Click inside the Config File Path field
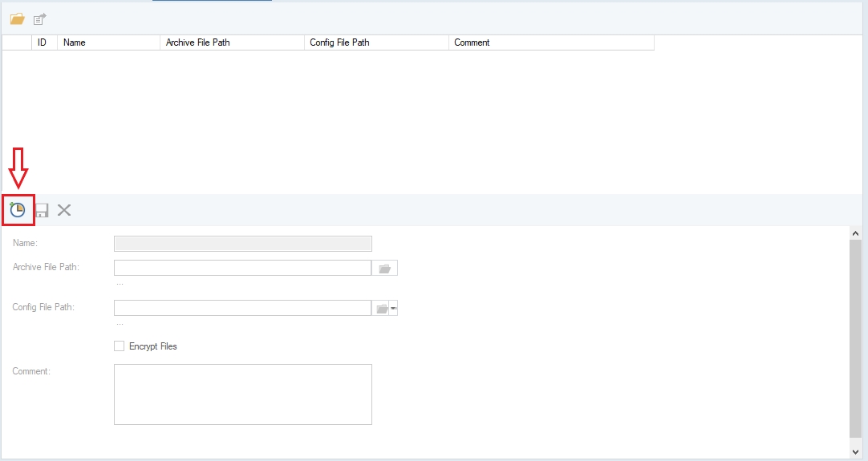This screenshot has width=868, height=461. pyautogui.click(x=242, y=309)
